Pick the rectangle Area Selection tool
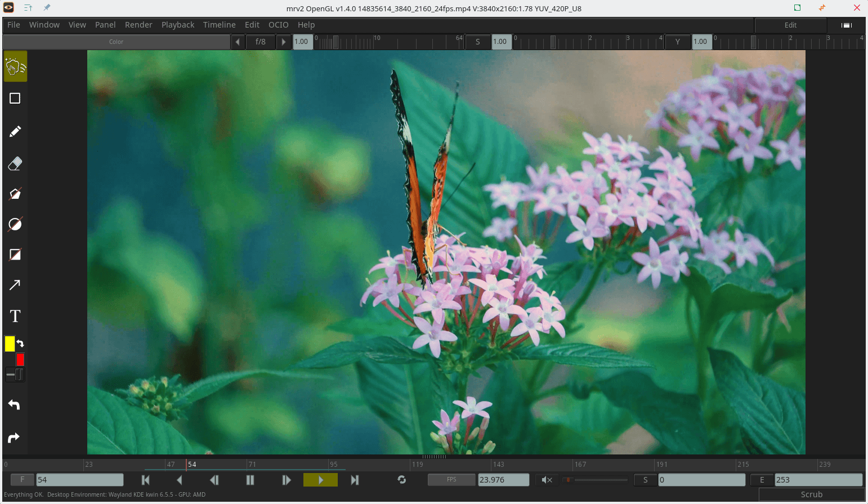This screenshot has width=868, height=504. (15, 99)
